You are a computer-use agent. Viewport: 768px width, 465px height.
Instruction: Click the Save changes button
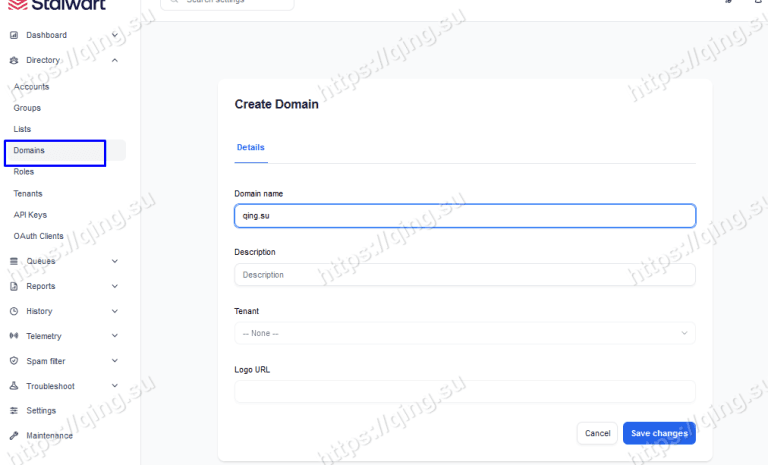(x=659, y=433)
